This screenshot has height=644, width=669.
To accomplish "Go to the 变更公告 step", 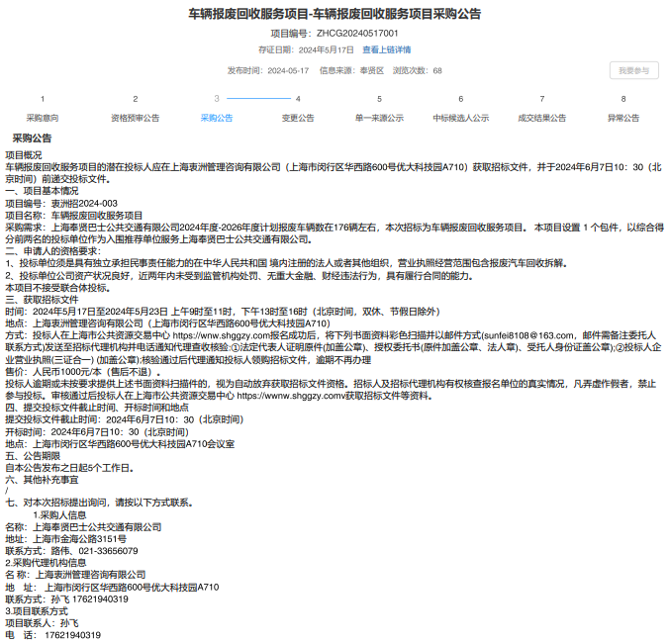I will pyautogui.click(x=298, y=117).
